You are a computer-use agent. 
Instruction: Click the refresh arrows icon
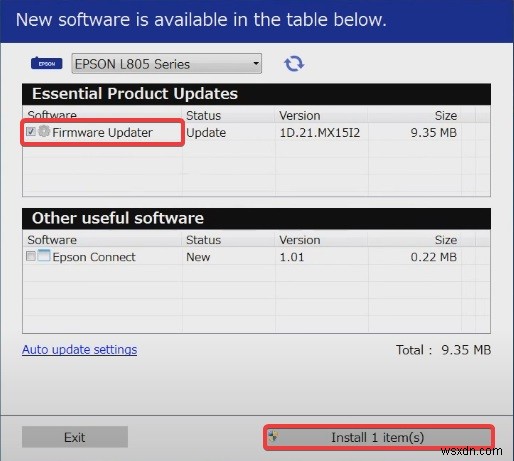pyautogui.click(x=294, y=63)
